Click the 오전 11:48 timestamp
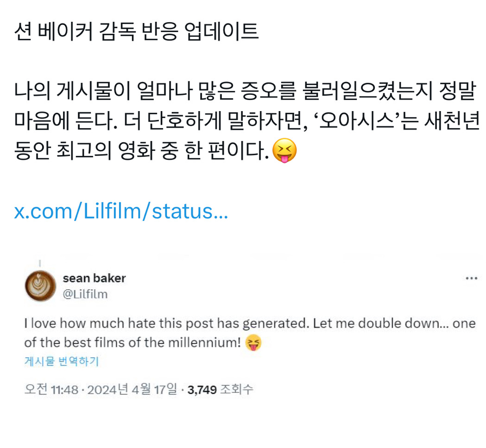The width and height of the screenshot is (486, 448). point(51,389)
